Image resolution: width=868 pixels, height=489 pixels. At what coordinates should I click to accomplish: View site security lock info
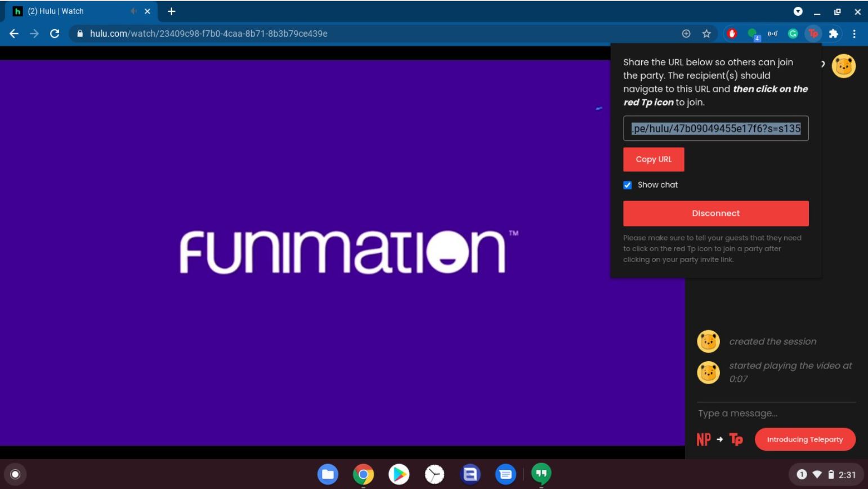[x=80, y=34]
